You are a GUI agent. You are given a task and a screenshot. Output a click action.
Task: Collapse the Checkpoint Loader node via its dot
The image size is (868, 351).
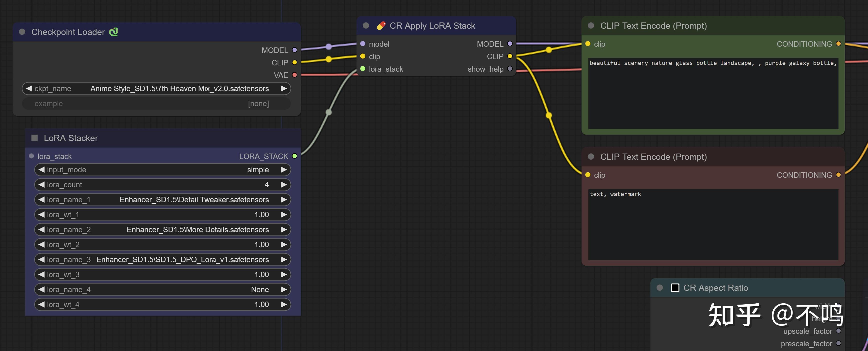coord(22,32)
